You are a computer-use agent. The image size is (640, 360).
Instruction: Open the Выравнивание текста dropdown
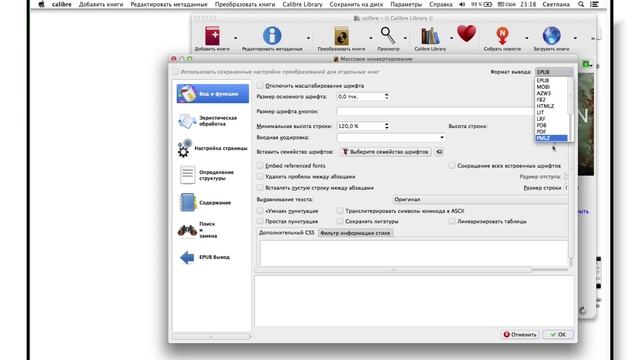[x=480, y=200]
